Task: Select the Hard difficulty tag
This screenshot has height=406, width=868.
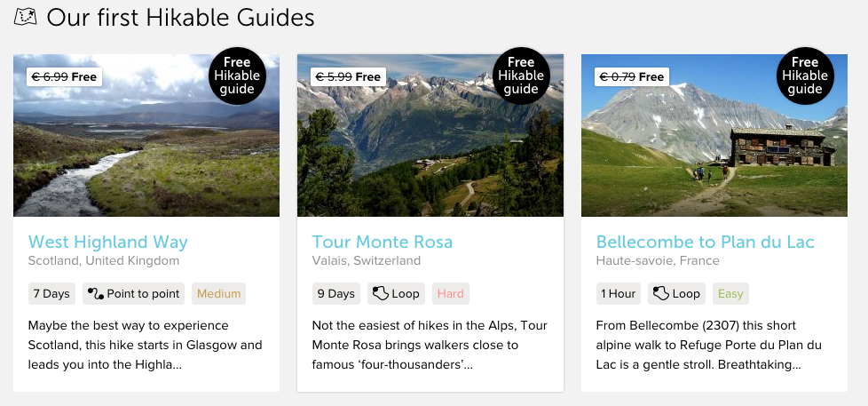Action: tap(450, 294)
